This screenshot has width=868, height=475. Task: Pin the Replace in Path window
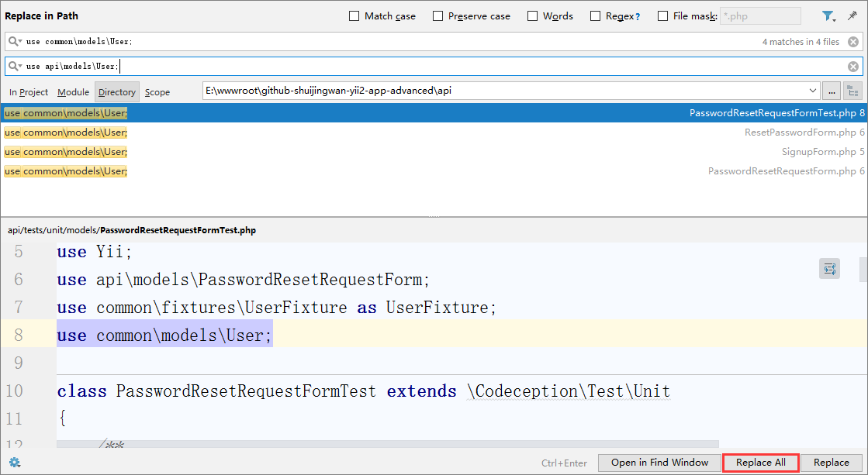click(x=852, y=16)
